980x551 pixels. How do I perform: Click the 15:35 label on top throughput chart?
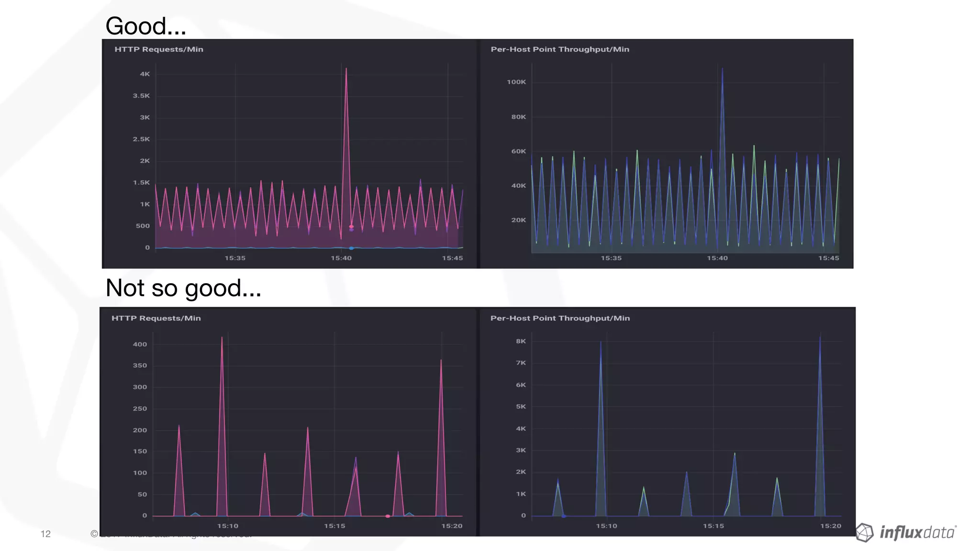click(611, 258)
